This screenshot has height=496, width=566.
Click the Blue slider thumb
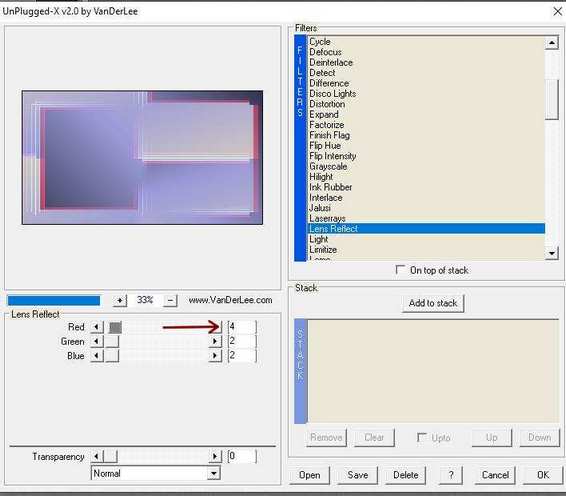coord(112,356)
